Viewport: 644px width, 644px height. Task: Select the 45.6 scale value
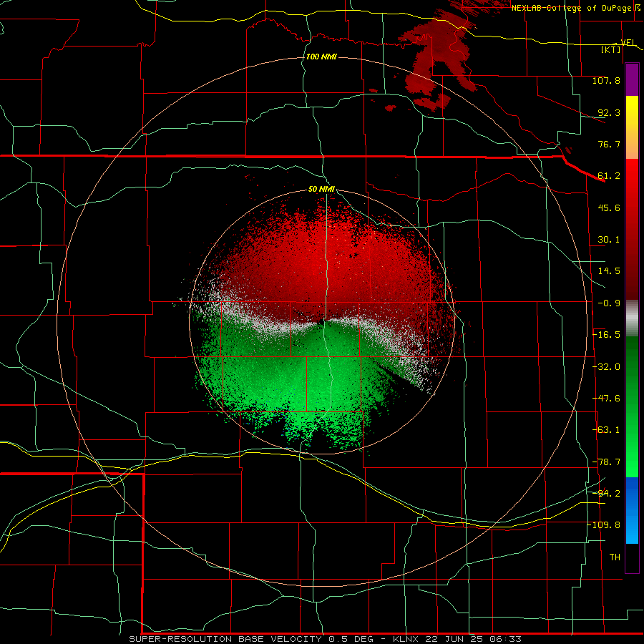609,208
